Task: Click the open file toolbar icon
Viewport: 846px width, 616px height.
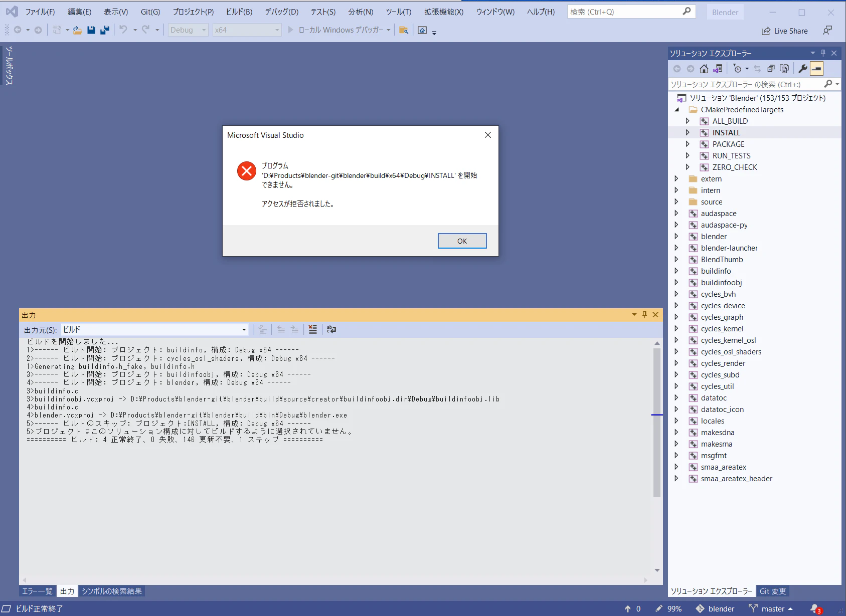Action: tap(77, 30)
